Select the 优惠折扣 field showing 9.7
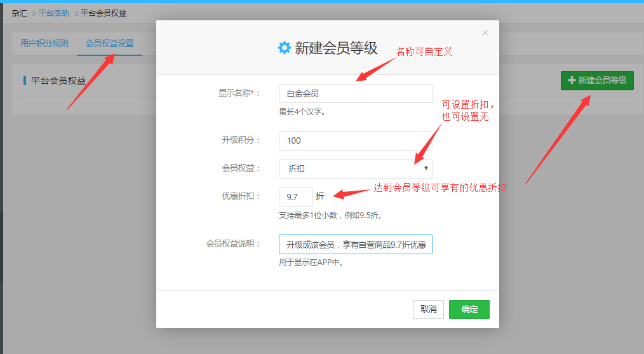The image size is (644, 354). (x=295, y=196)
